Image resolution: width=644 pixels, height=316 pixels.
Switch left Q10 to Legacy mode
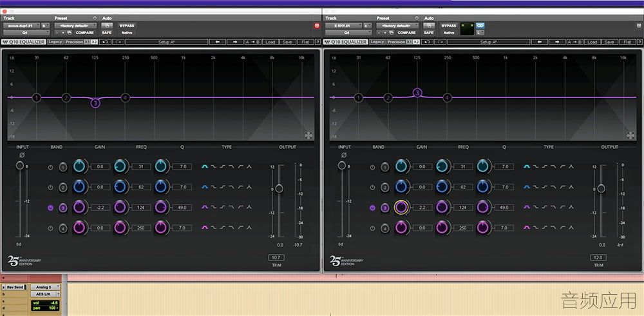click(55, 42)
